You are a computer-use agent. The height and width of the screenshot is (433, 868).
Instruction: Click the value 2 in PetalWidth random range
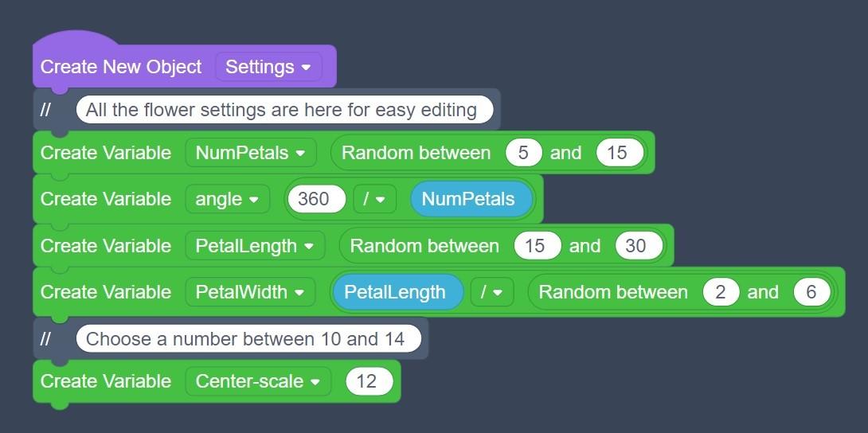721,292
